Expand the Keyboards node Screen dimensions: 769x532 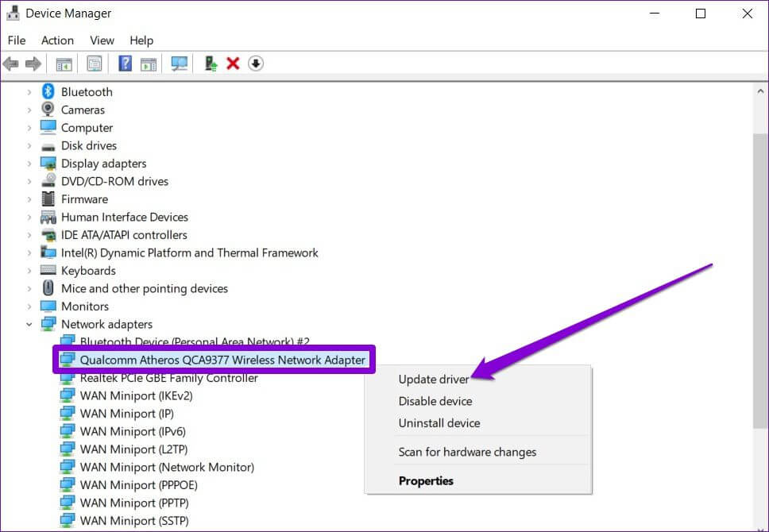(29, 271)
